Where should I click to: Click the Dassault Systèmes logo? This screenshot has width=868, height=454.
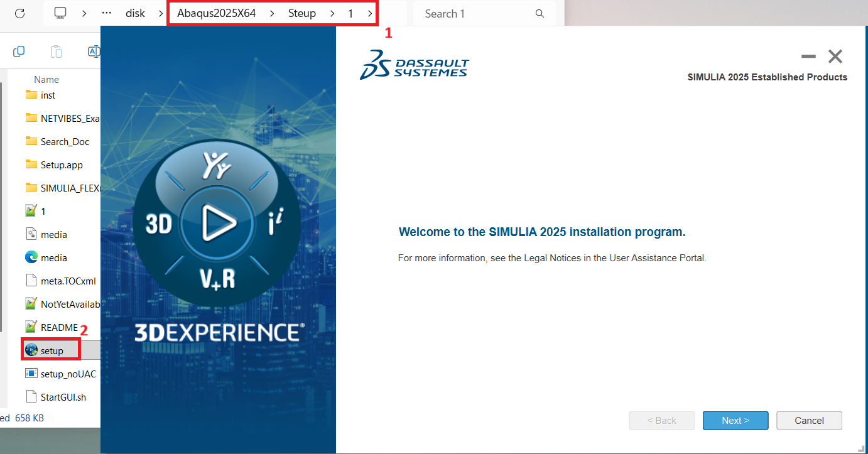coord(414,64)
